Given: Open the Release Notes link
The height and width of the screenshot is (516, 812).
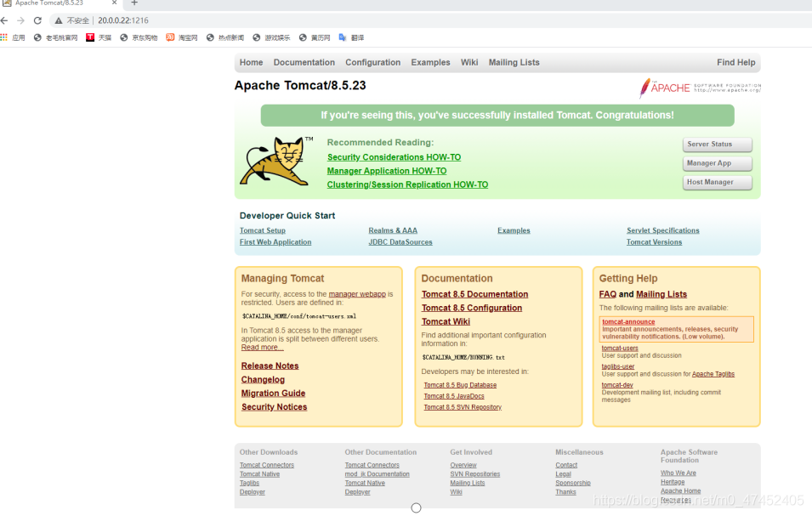Looking at the screenshot, I should coord(270,366).
